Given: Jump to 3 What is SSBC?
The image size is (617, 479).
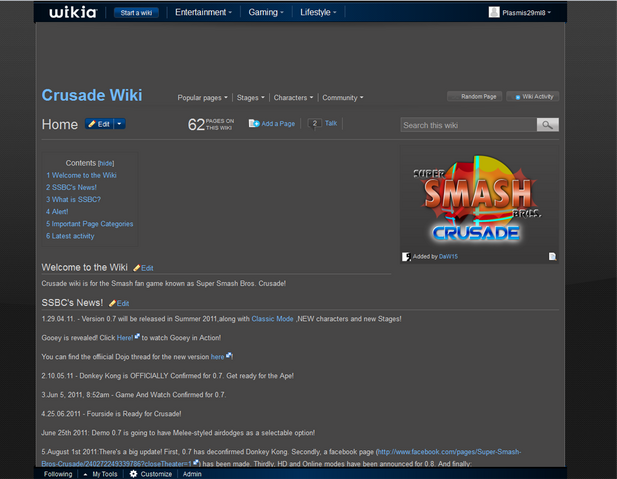Looking at the screenshot, I should click(73, 200).
